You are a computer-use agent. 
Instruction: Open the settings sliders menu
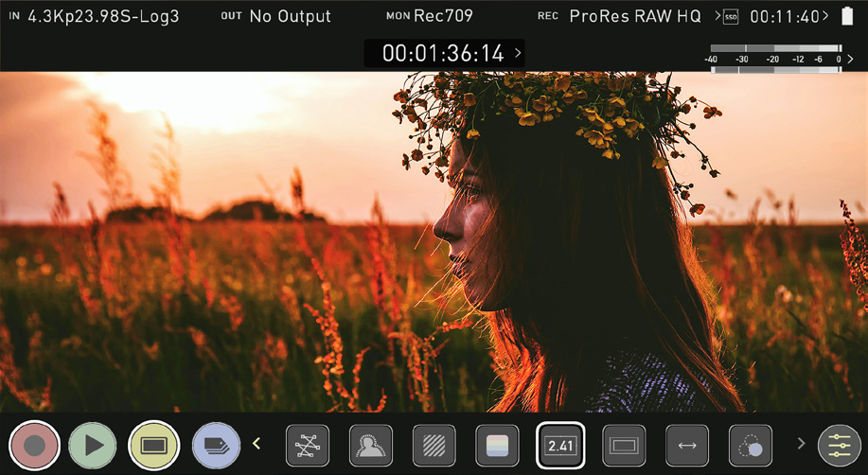pyautogui.click(x=840, y=444)
